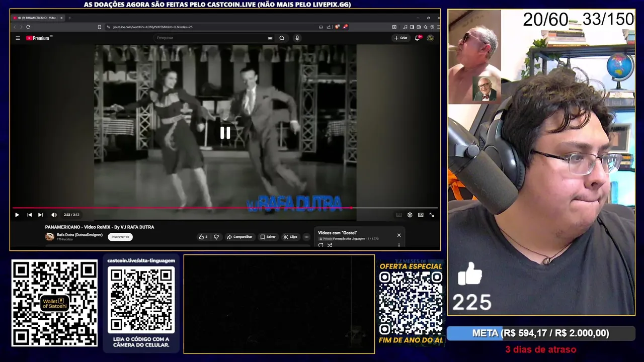644x362 pixels.
Task: Go forward in browser history
Action: point(21,27)
